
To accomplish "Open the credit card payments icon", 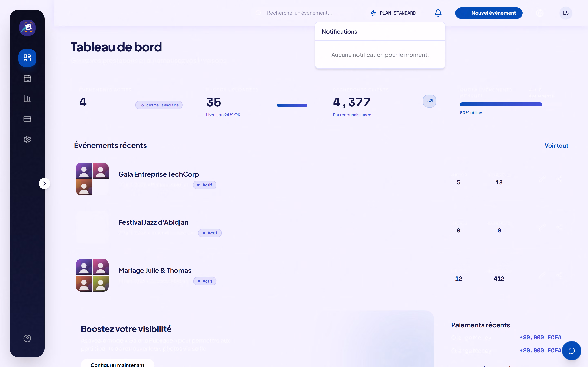I will pyautogui.click(x=27, y=119).
